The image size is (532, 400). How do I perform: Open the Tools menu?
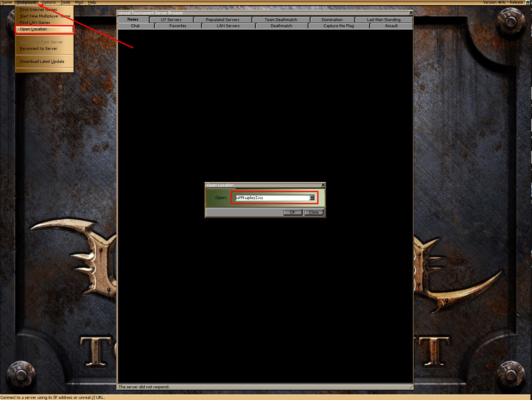coord(66,2)
